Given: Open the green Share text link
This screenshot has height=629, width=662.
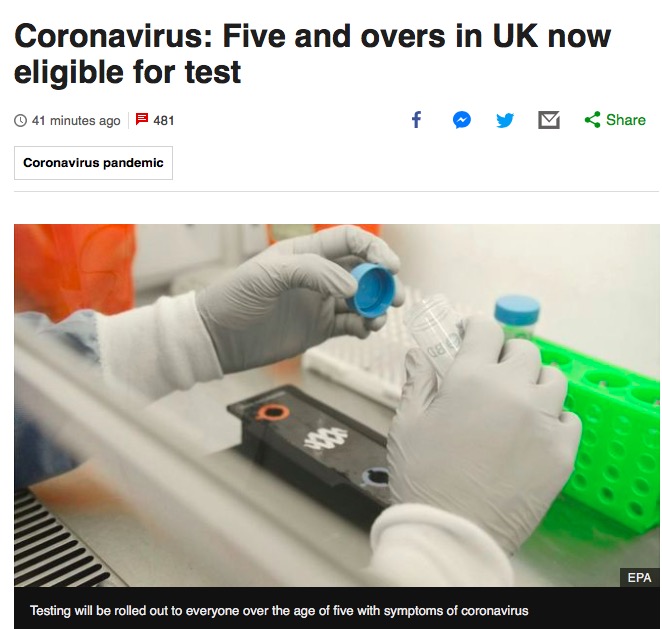Looking at the screenshot, I should pyautogui.click(x=626, y=120).
